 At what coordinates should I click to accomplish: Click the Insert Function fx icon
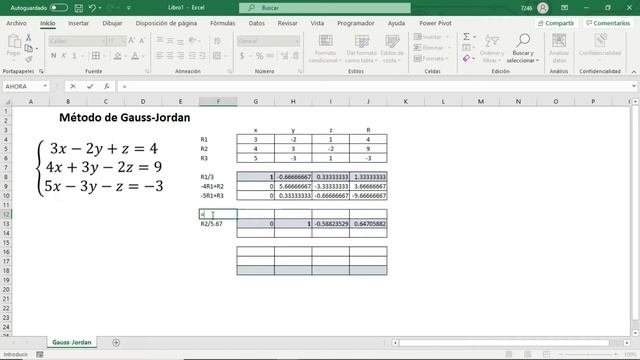click(x=107, y=87)
